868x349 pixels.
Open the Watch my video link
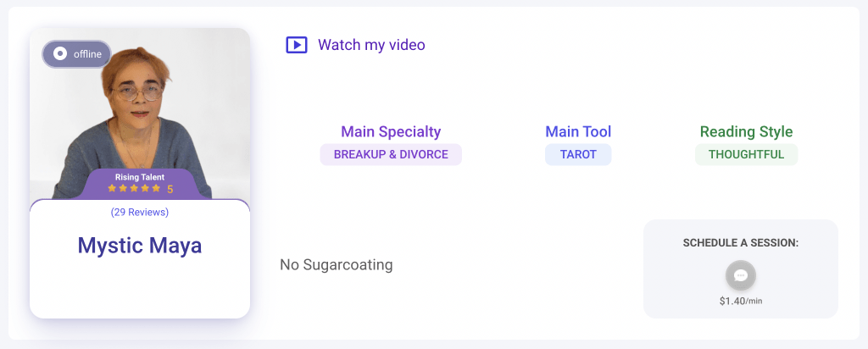371,45
